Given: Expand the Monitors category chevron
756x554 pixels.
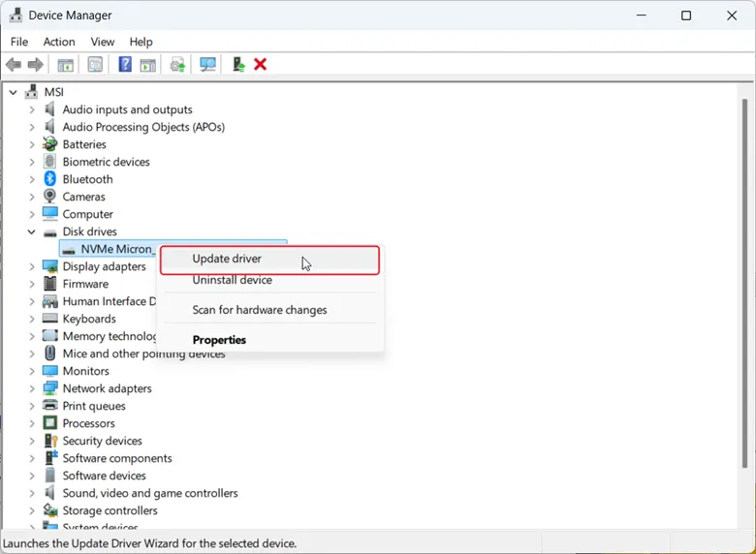Looking at the screenshot, I should [32, 371].
